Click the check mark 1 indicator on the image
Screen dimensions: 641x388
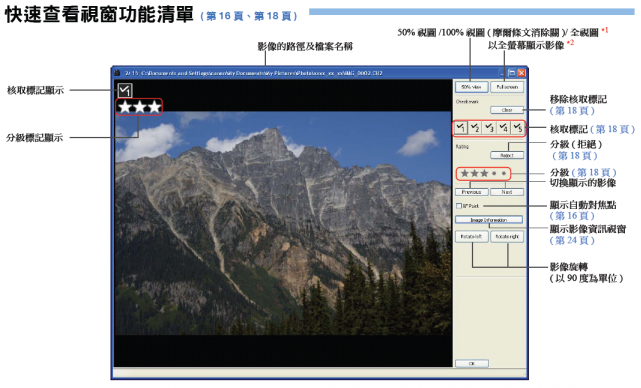[x=125, y=90]
